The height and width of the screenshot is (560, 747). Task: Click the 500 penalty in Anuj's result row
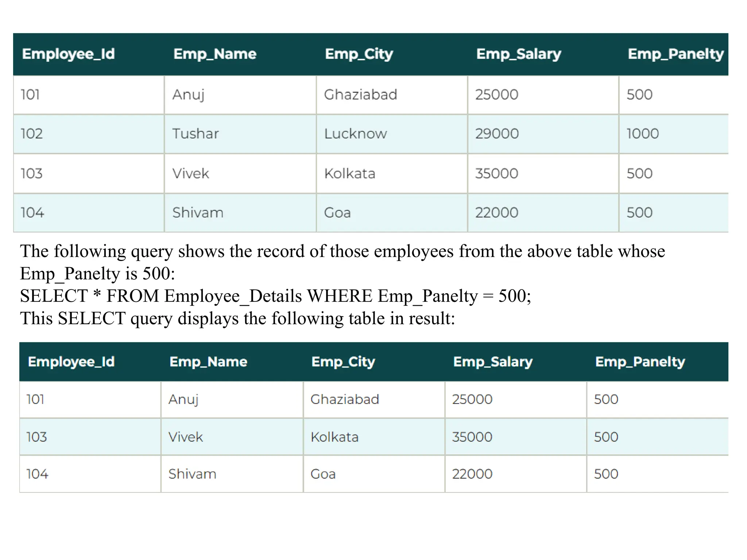coord(606,399)
